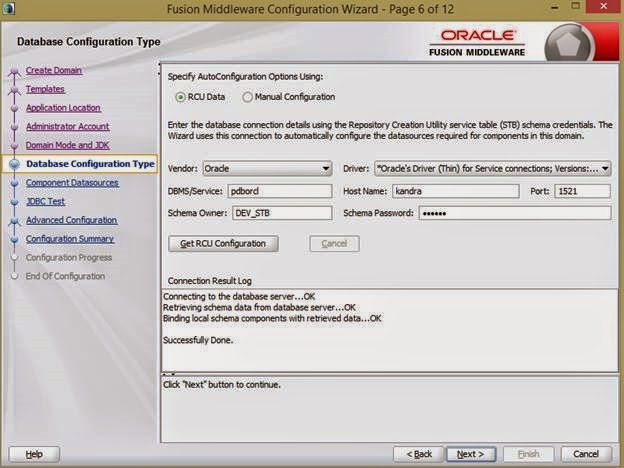
Task: Click the 'Click "Next" button to continue.' message
Action: (x=222, y=385)
